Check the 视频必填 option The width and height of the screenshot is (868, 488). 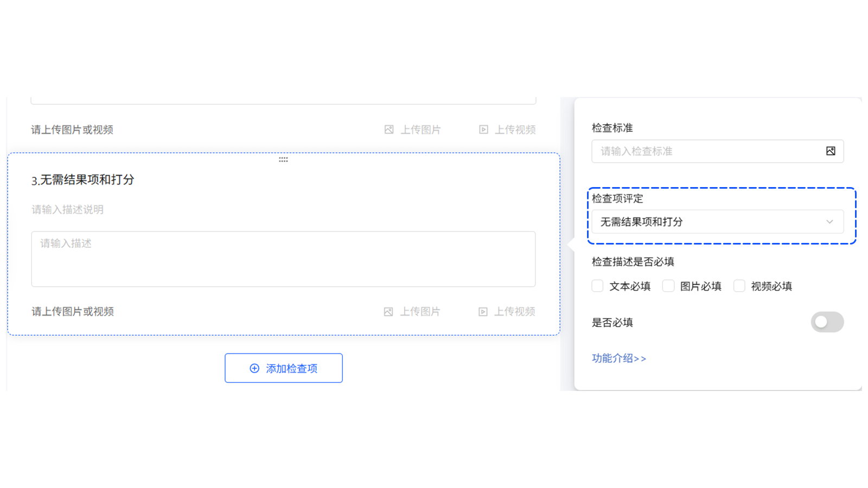click(739, 286)
